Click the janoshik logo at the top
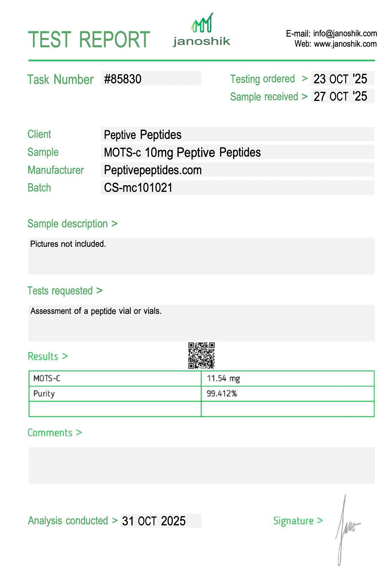392x573 pixels. (x=202, y=31)
